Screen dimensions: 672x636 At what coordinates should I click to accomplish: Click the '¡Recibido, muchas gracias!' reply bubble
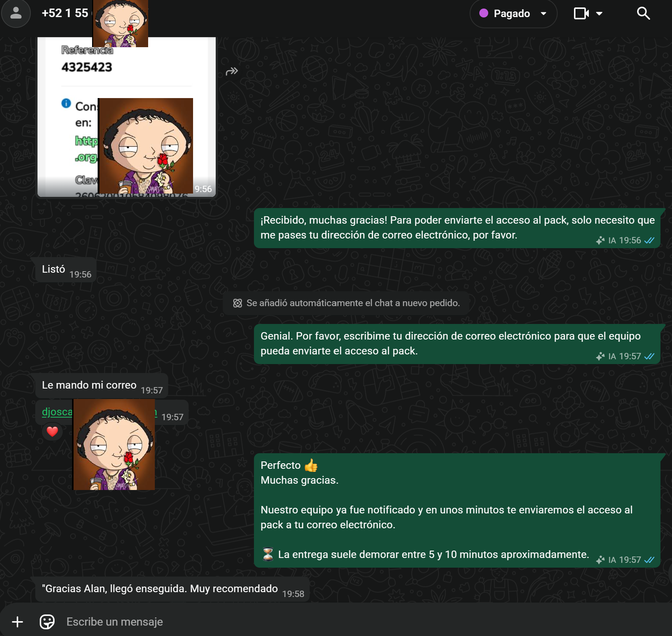[x=457, y=228]
